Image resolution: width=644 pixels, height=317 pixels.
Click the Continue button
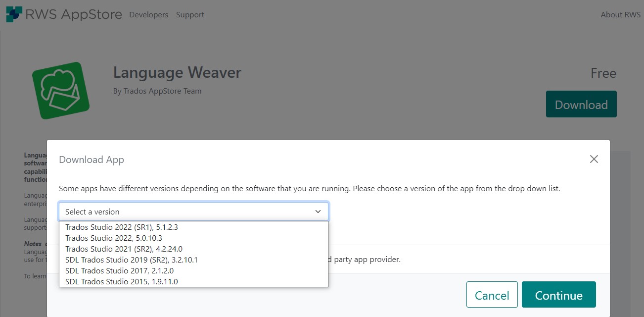click(x=558, y=294)
